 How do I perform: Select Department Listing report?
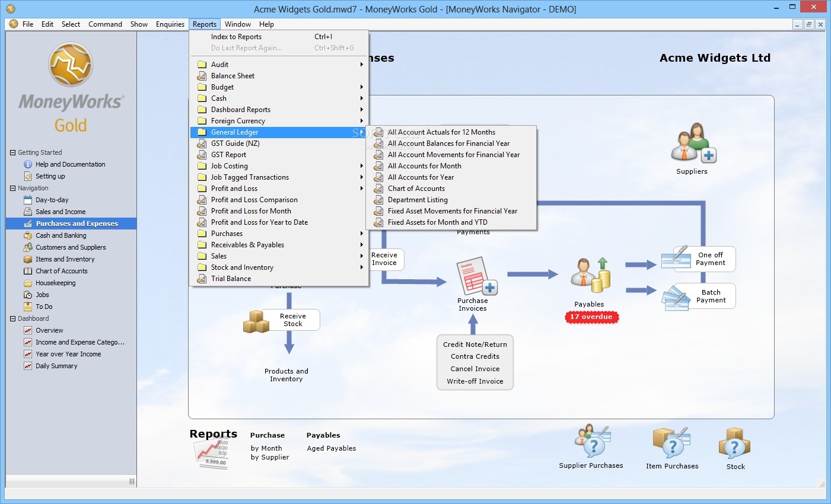coord(451,200)
